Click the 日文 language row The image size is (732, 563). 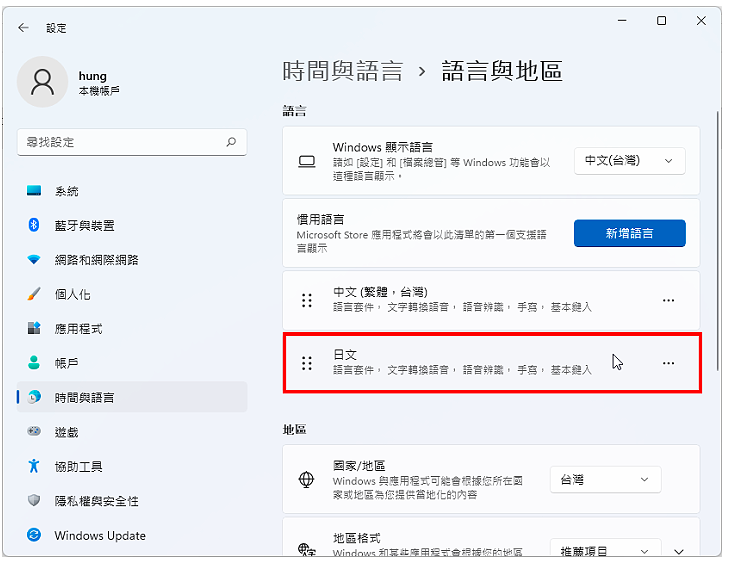point(492,363)
